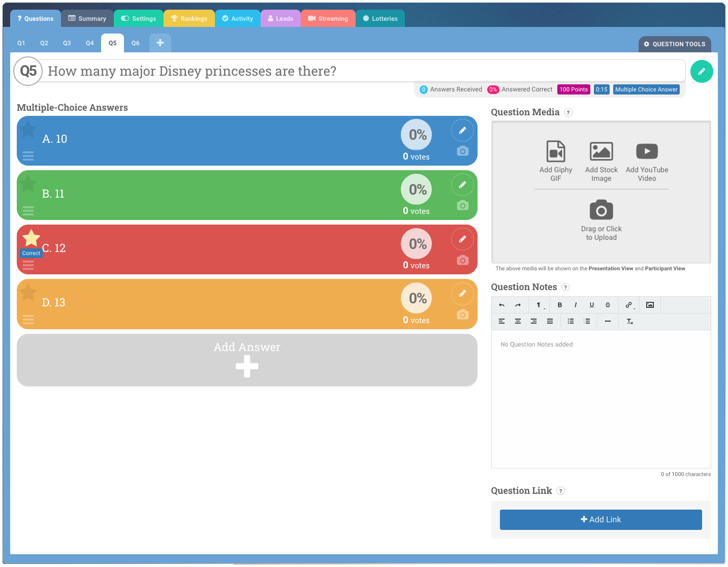
Task: Mark answer B. 11 as correct with star
Action: (28, 184)
